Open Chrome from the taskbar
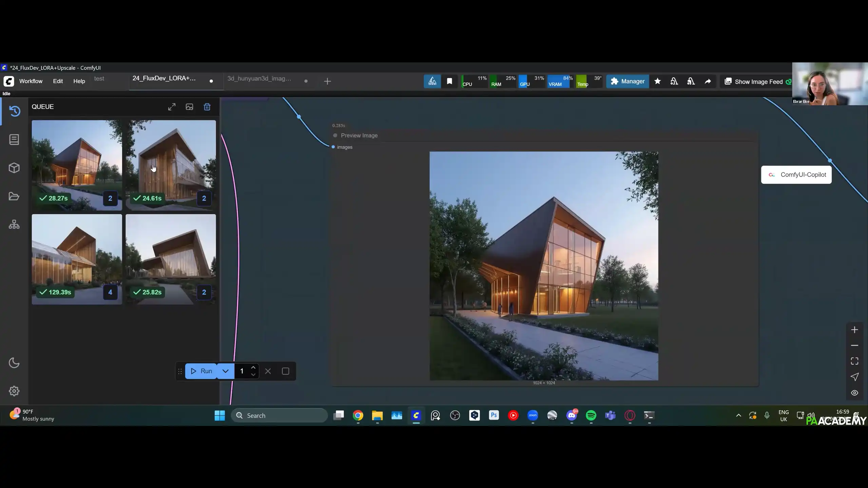868x488 pixels. [x=358, y=415]
